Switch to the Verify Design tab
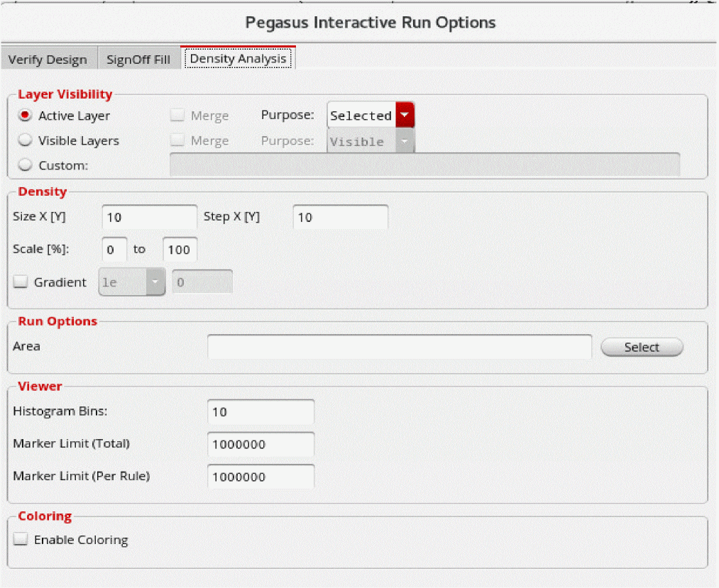This screenshot has height=588, width=719. 48,59
